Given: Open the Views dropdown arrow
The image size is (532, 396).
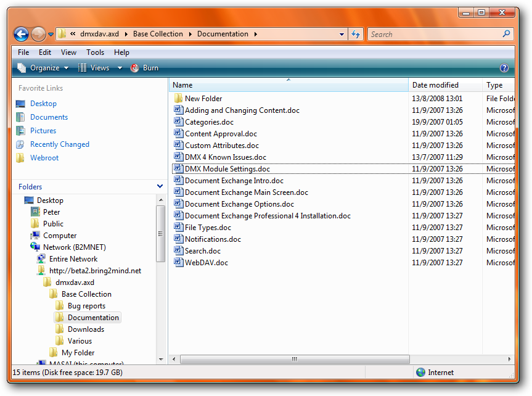Looking at the screenshot, I should 120,68.
